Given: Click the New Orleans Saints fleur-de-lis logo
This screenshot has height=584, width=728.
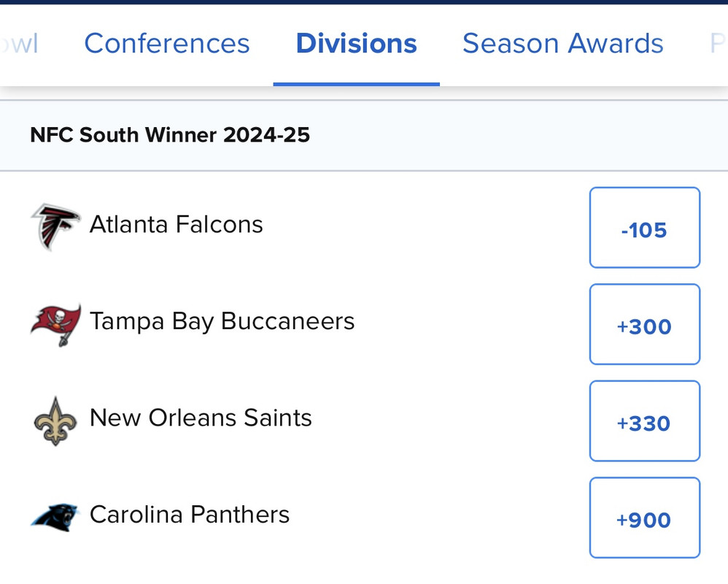Looking at the screenshot, I should click(x=55, y=421).
